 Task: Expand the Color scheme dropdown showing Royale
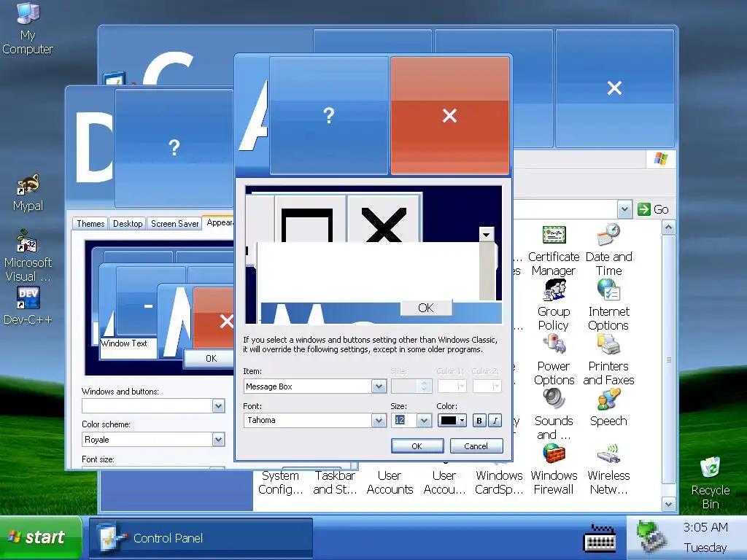point(218,440)
